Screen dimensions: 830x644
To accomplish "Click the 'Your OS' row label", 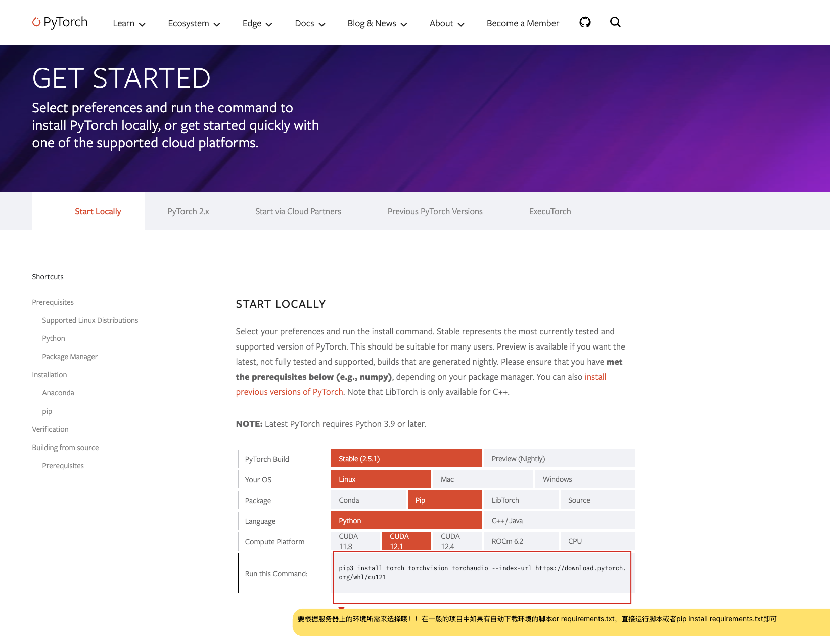I will pyautogui.click(x=258, y=480).
